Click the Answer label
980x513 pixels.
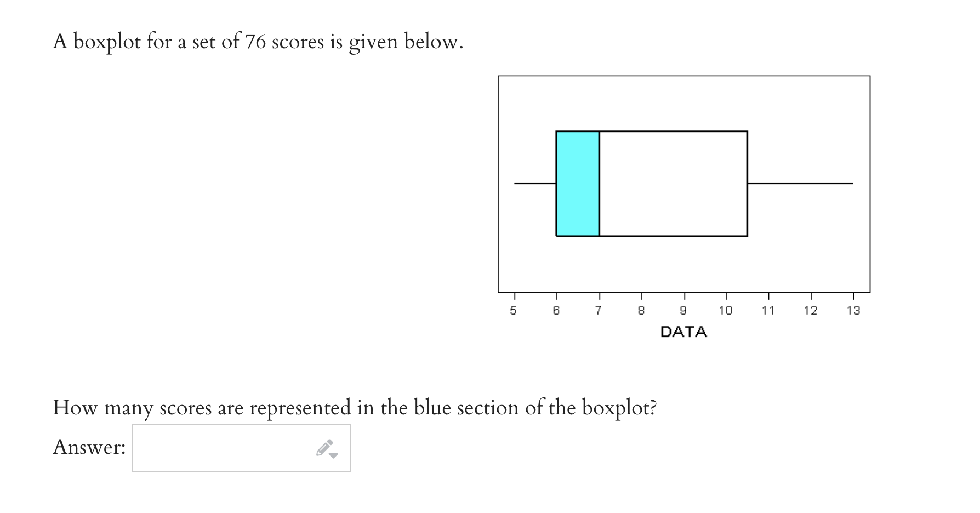coord(89,446)
